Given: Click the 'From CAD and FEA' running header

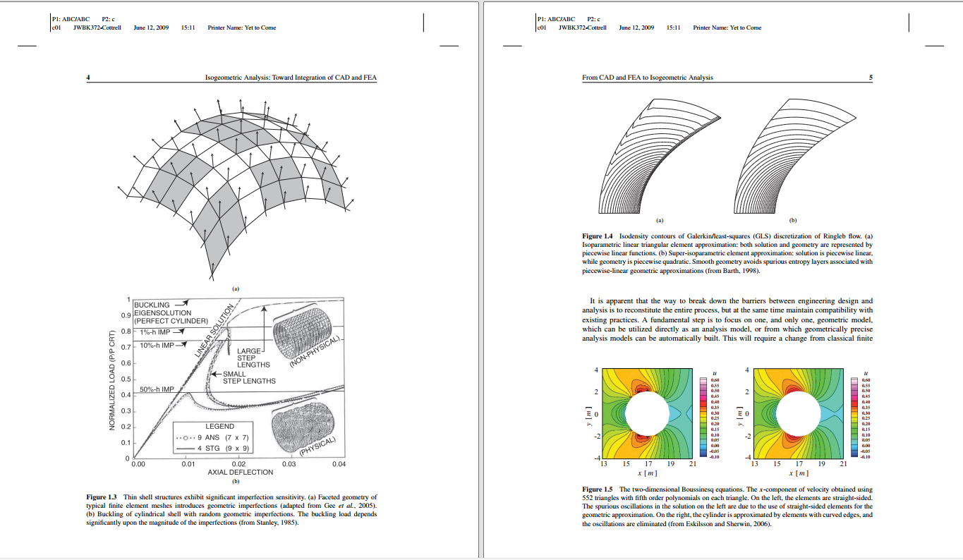Looking at the screenshot, I should pos(648,78).
